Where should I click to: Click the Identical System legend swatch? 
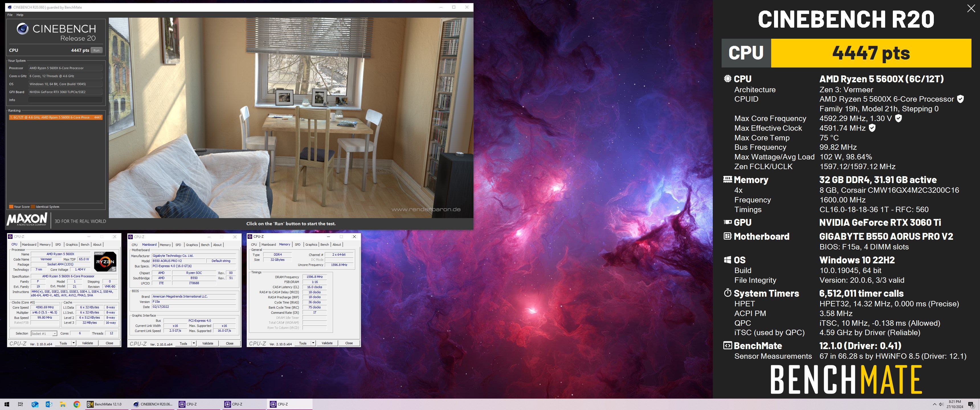33,206
